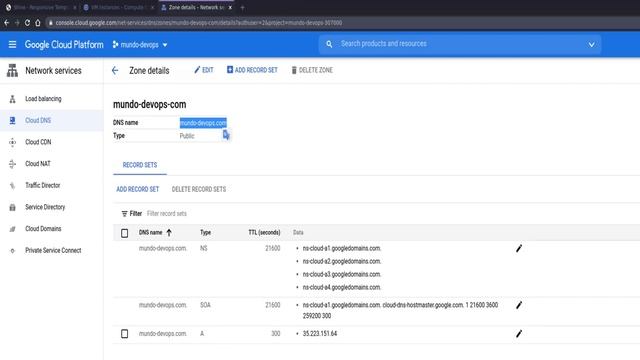Open the mundo-devops project selector dropdown
640x360 pixels.
pyautogui.click(x=140, y=44)
